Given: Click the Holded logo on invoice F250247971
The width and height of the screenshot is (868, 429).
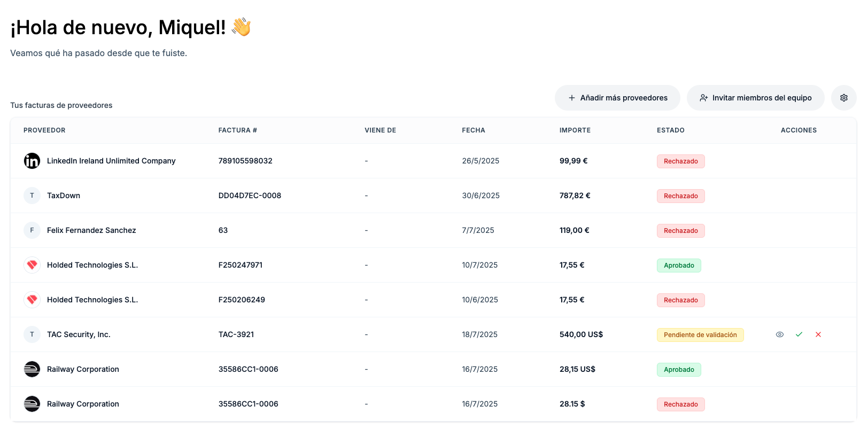Looking at the screenshot, I should point(32,265).
